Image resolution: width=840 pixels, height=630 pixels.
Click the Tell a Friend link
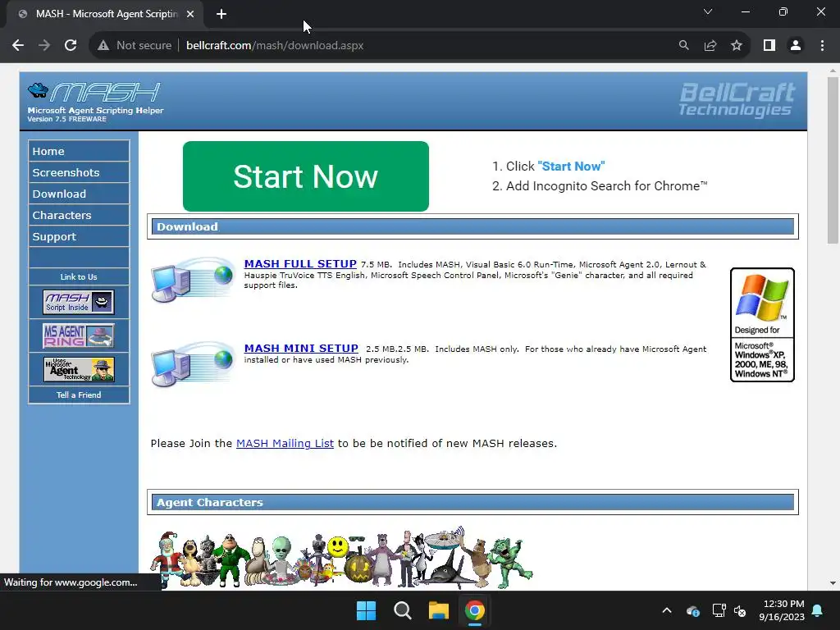[x=79, y=395]
